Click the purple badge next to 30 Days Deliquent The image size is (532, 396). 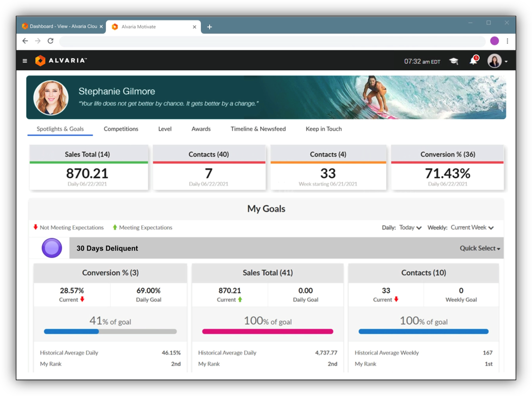(52, 248)
